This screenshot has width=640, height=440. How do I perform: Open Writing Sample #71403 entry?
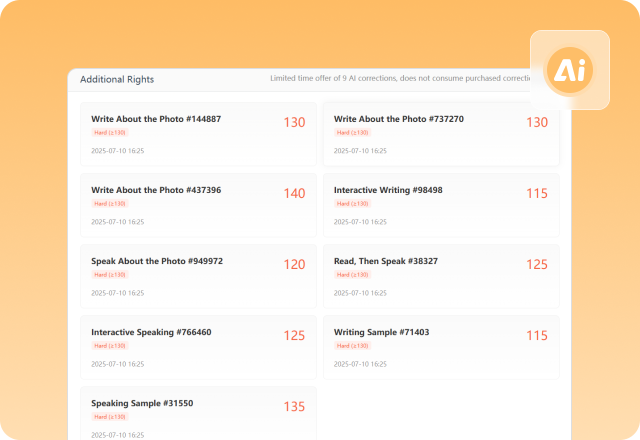coord(381,332)
